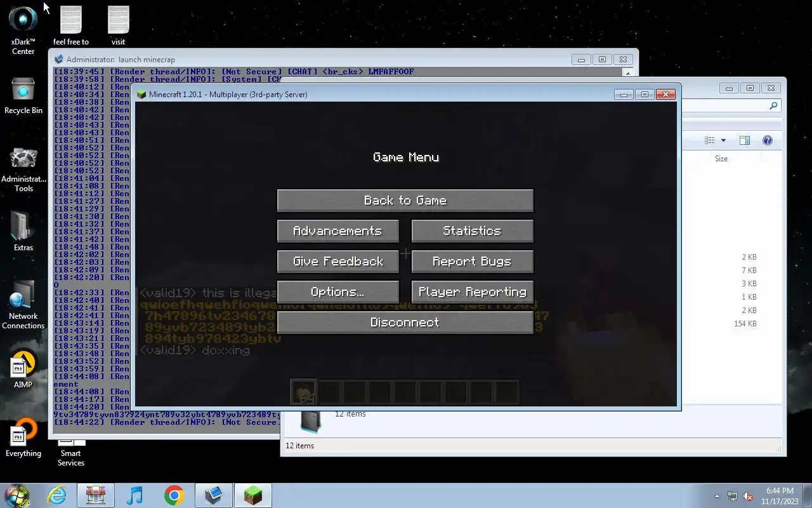Minimize the Administrator console window
This screenshot has width=812, height=508.
pos(580,60)
